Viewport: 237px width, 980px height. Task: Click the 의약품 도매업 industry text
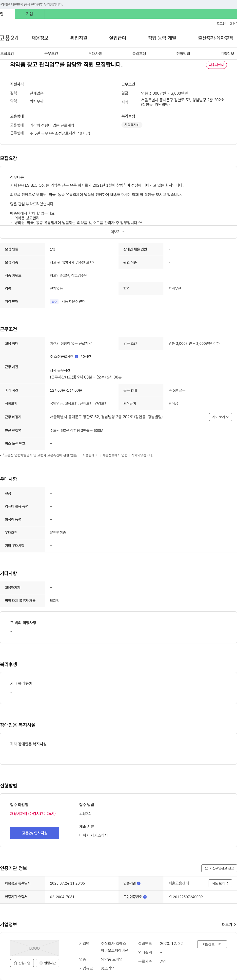(x=112, y=959)
